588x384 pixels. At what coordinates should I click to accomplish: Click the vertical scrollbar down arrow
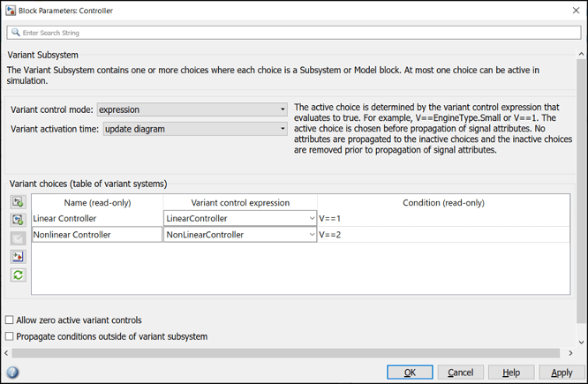point(581,343)
